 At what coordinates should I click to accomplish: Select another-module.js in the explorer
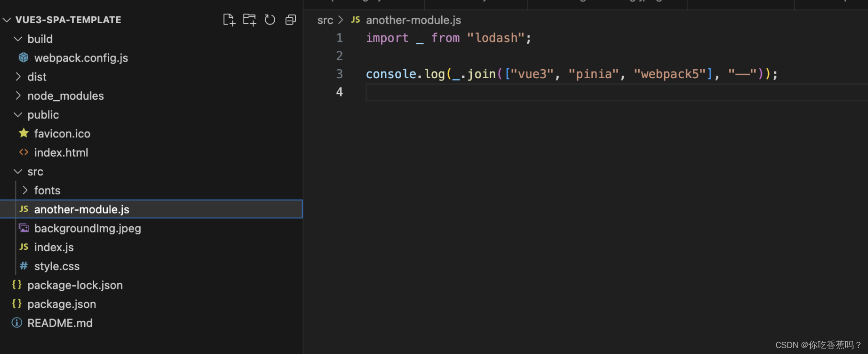tap(151, 209)
